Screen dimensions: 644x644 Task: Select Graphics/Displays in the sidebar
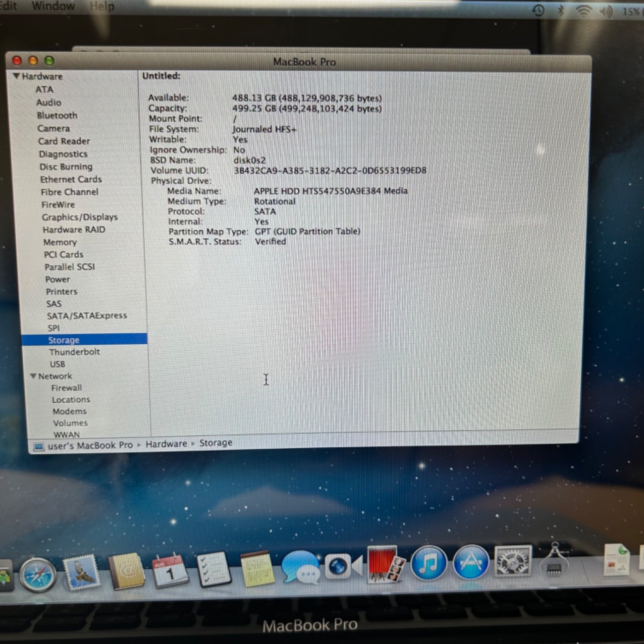pyautogui.click(x=80, y=217)
